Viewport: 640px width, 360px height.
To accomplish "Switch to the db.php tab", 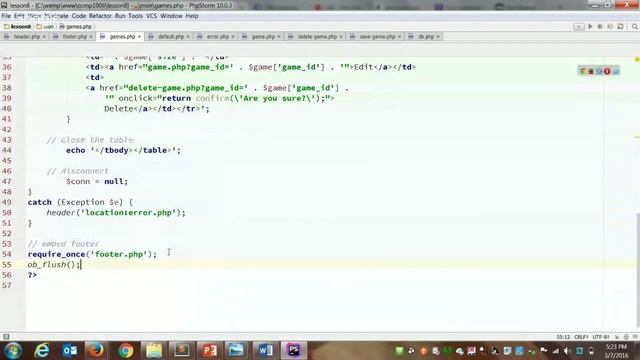I will tap(424, 37).
